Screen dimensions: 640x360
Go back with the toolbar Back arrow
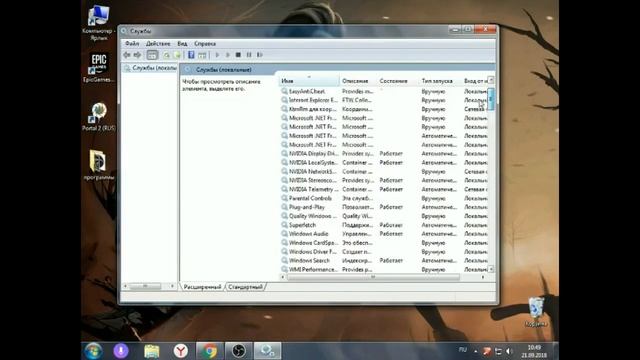[127, 55]
